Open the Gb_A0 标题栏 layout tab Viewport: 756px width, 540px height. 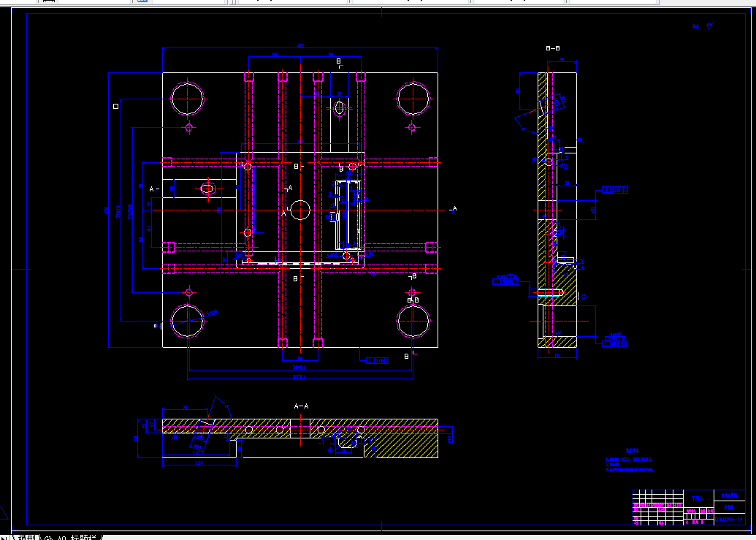coord(70,537)
